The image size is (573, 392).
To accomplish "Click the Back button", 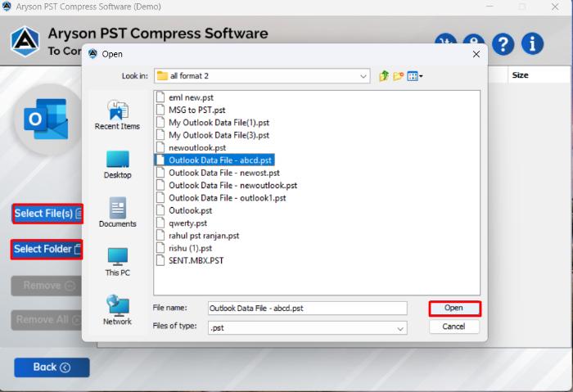I will 52,367.
